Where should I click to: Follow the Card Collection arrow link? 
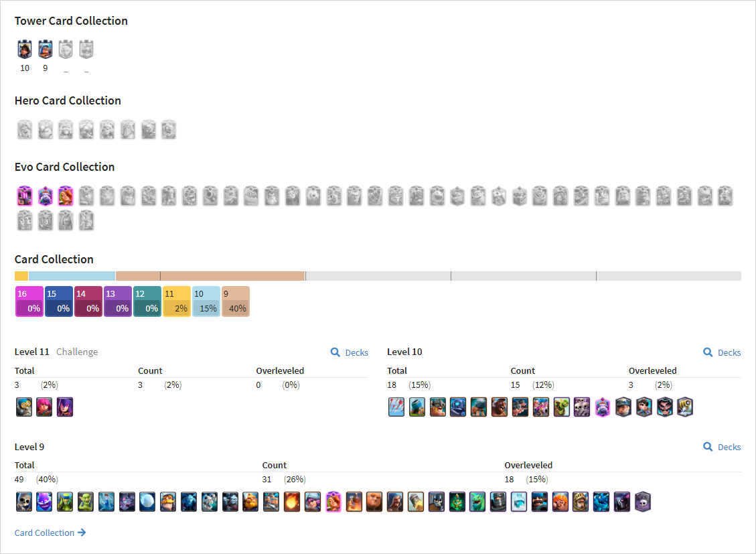tap(50, 533)
